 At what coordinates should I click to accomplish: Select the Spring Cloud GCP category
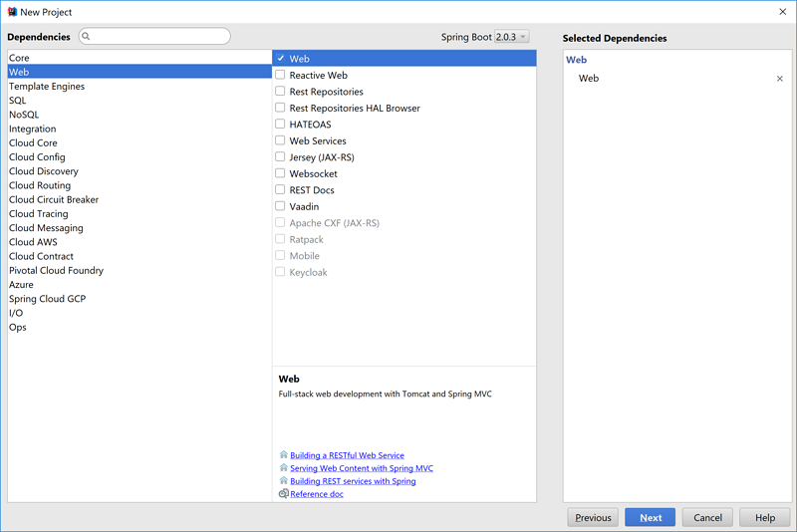click(x=139, y=299)
